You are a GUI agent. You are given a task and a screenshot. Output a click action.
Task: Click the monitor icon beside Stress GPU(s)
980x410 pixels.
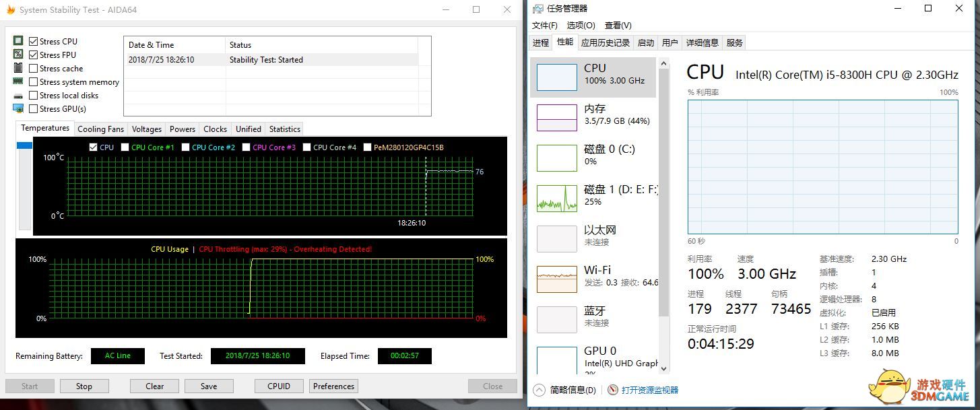(18, 108)
